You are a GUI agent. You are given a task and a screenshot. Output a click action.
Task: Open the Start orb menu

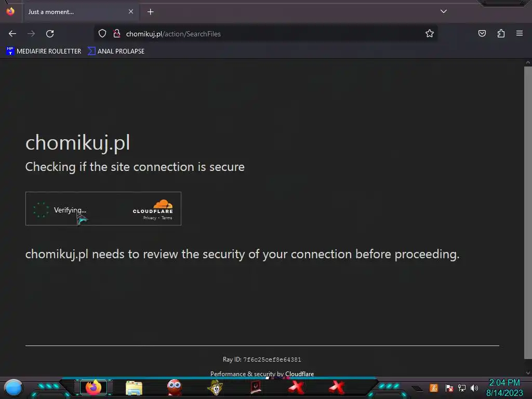click(13, 388)
